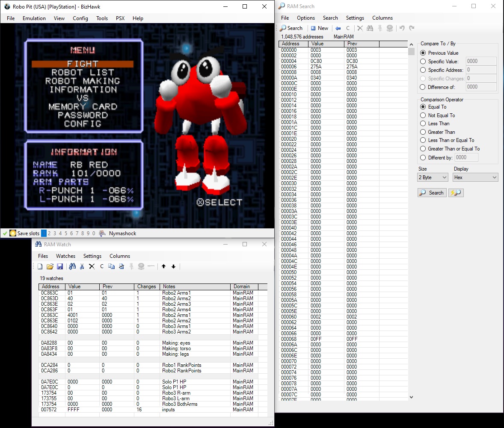
Task: Select the Difference of radio button
Action: coord(423,87)
